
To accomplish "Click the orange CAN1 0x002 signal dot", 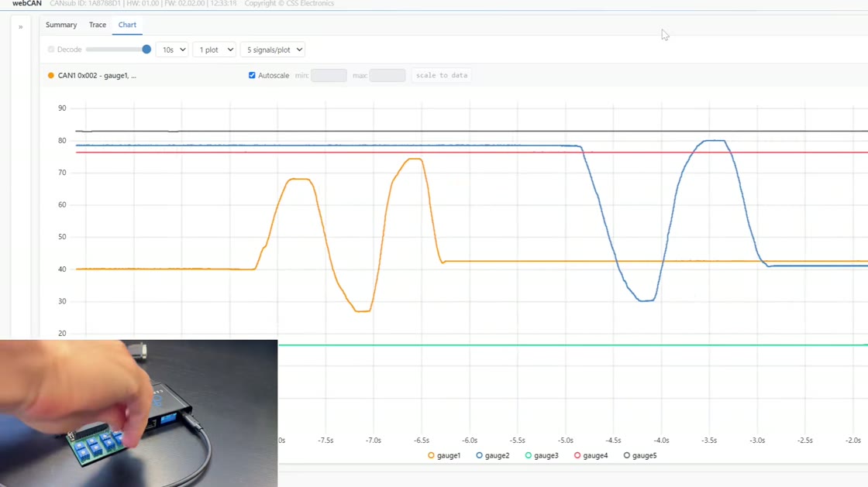I will tap(51, 76).
